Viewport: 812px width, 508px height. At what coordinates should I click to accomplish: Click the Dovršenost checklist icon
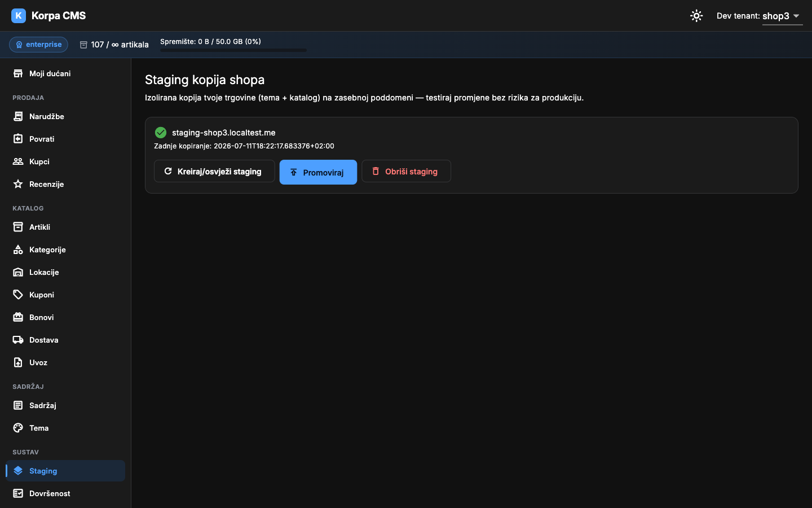[x=18, y=493]
